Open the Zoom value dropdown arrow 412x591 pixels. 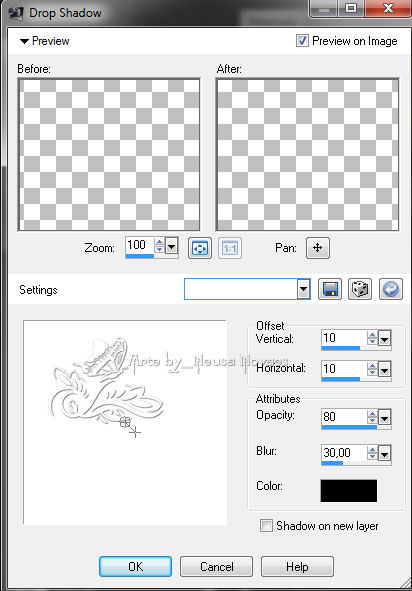point(172,247)
